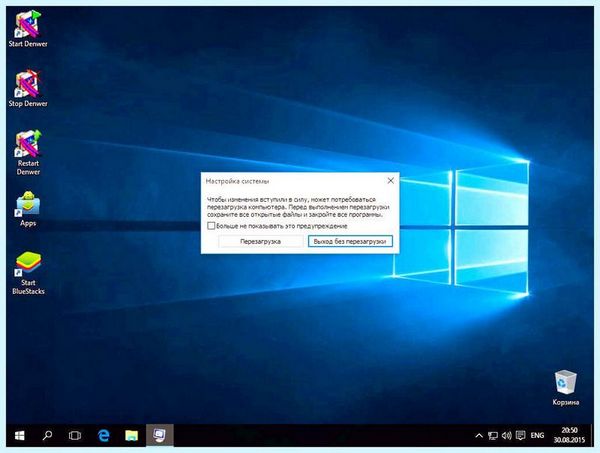
Task: Open the volume tray icon
Action: pyautogui.click(x=507, y=435)
